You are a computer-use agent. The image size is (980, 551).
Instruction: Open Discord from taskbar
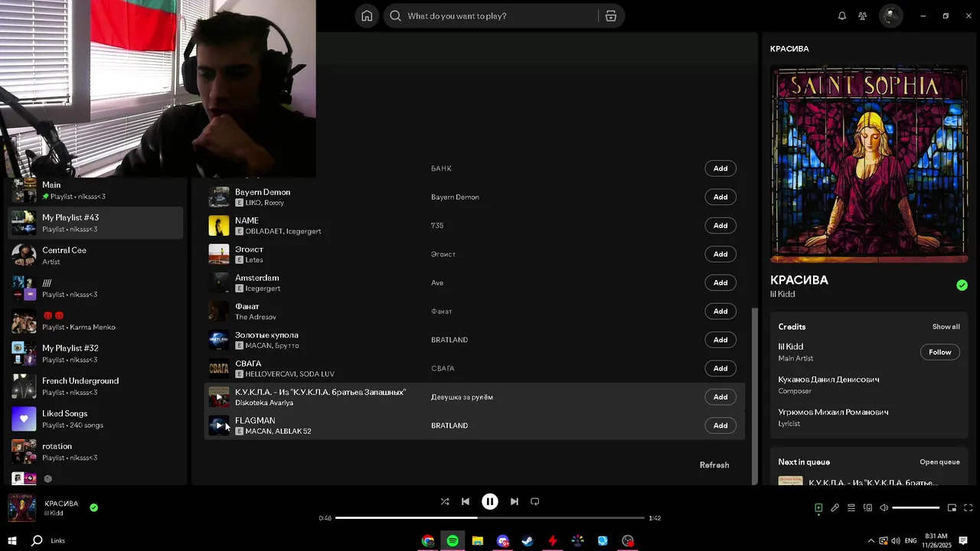click(503, 541)
